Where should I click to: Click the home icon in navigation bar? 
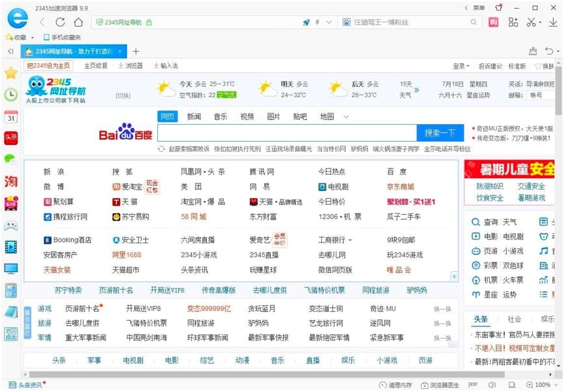point(78,22)
